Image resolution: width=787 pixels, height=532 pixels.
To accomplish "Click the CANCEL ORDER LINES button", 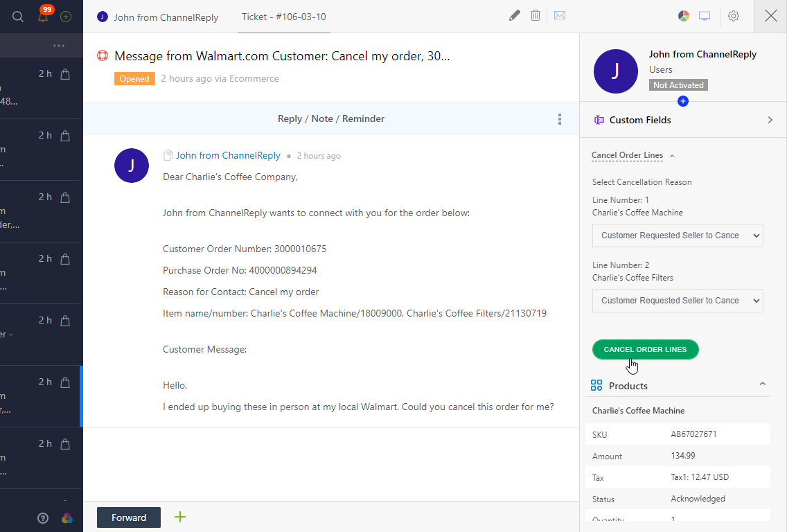I will [646, 349].
